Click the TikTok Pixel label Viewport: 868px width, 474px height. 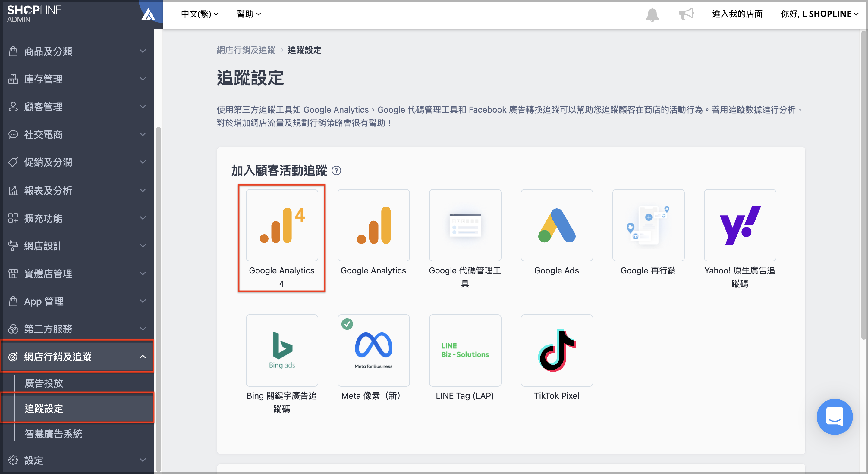[557, 396]
